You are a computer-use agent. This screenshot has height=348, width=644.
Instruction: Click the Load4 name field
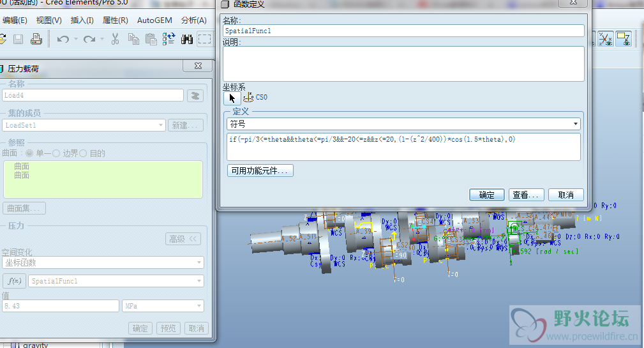93,95
